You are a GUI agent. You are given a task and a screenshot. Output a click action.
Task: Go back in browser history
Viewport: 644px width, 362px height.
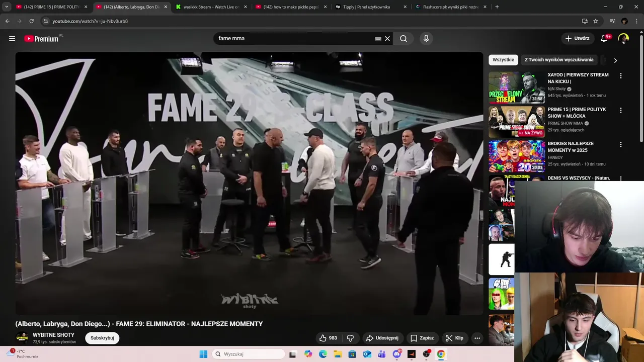tap(7, 21)
